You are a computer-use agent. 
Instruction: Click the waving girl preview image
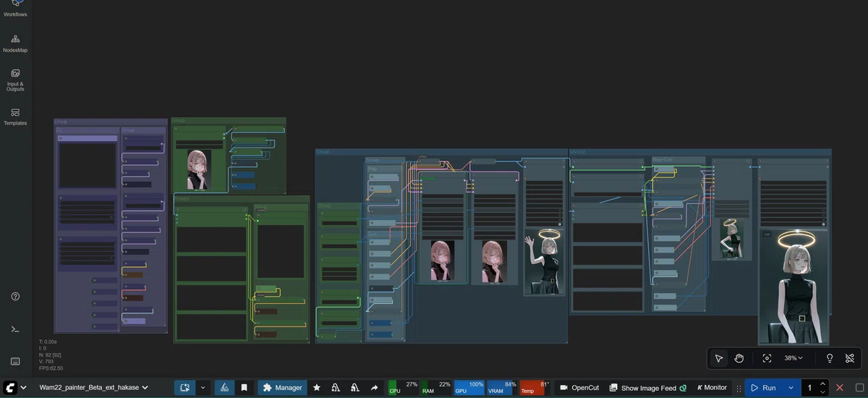(x=544, y=262)
